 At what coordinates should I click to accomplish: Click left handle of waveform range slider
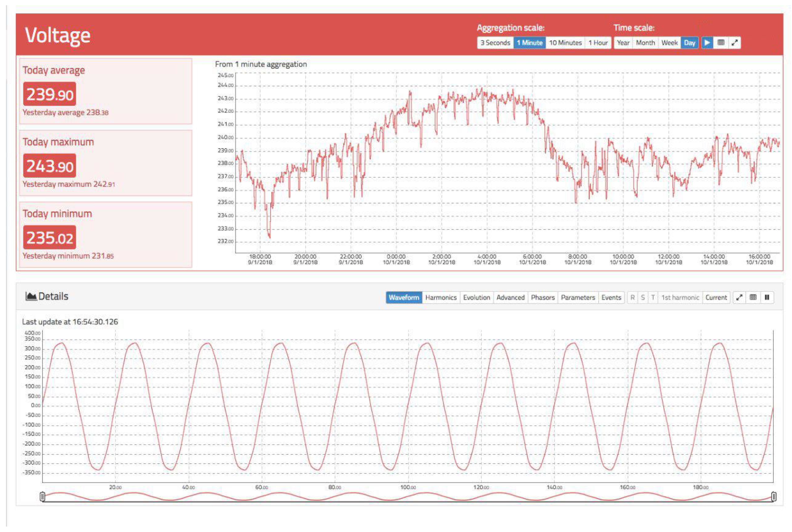click(42, 497)
